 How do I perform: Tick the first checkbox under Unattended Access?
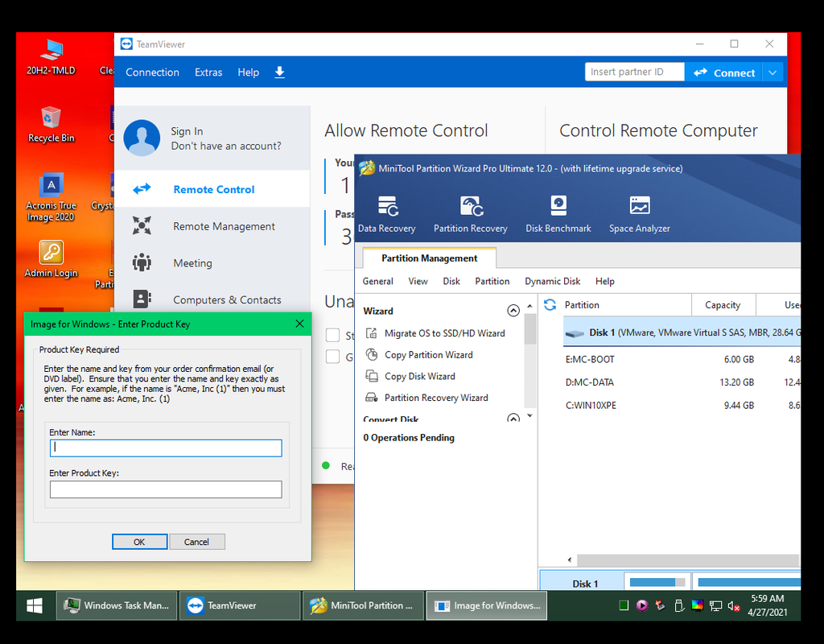pyautogui.click(x=332, y=335)
